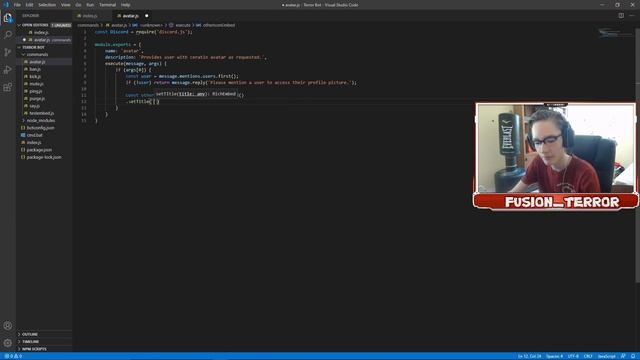The height and width of the screenshot is (360, 640).
Task: Open the Selection menu
Action: [47, 5]
